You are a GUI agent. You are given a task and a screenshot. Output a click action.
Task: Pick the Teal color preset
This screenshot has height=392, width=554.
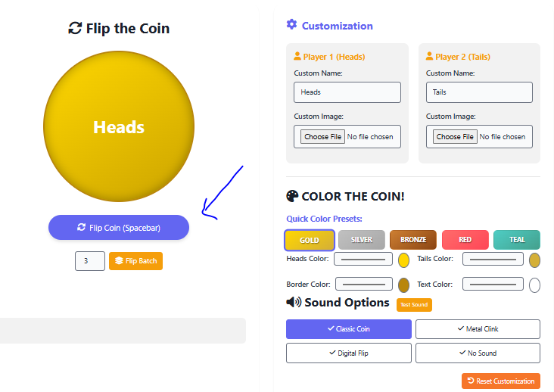pyautogui.click(x=516, y=240)
